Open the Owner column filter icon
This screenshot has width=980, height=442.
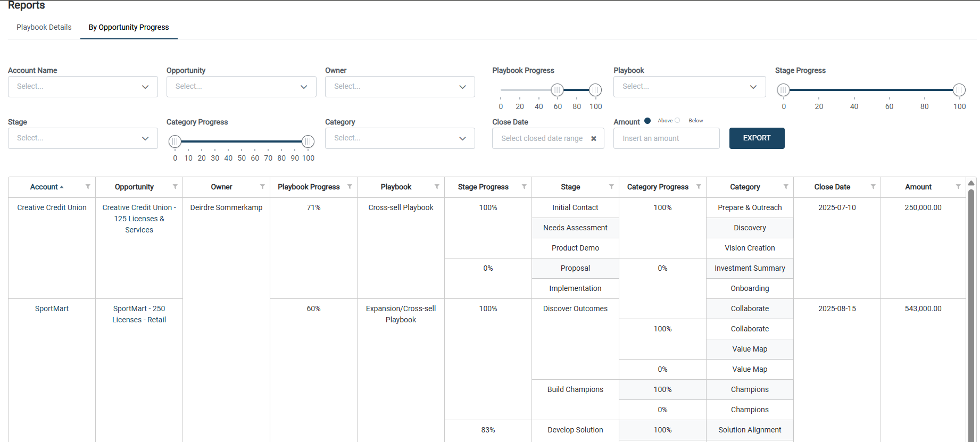click(262, 187)
